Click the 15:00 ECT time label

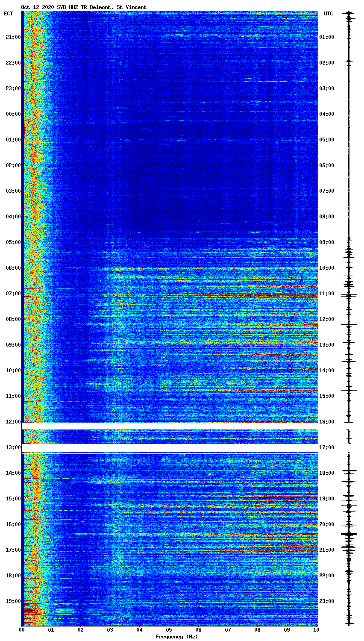click(x=13, y=499)
